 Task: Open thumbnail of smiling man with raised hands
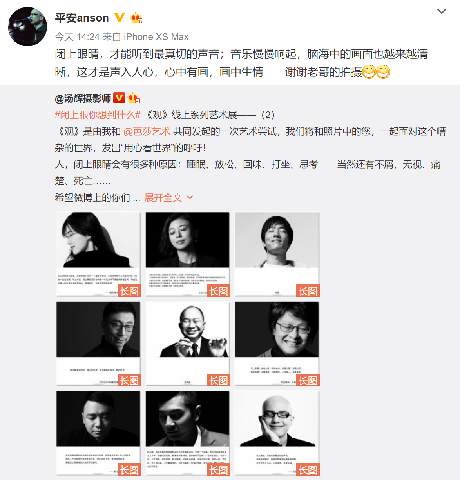coord(187,344)
